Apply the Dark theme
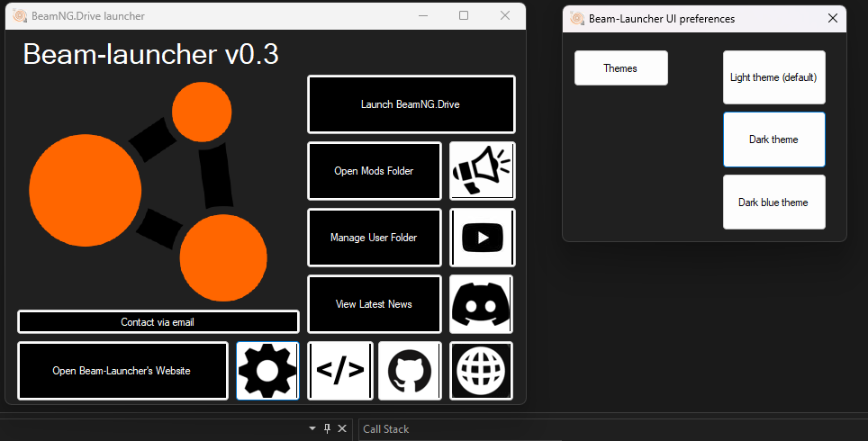Image resolution: width=868 pixels, height=441 pixels. click(x=773, y=139)
